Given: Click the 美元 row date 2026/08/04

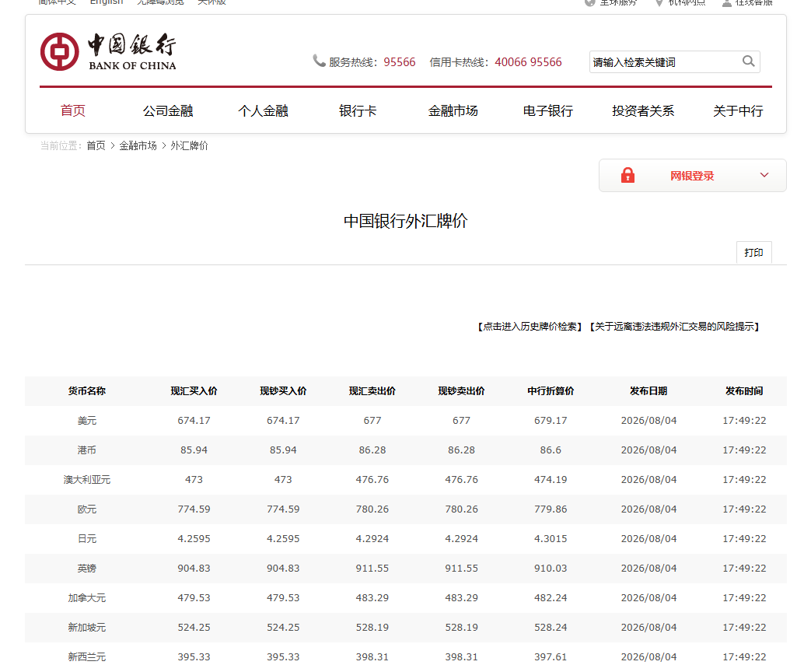Looking at the screenshot, I should [648, 421].
